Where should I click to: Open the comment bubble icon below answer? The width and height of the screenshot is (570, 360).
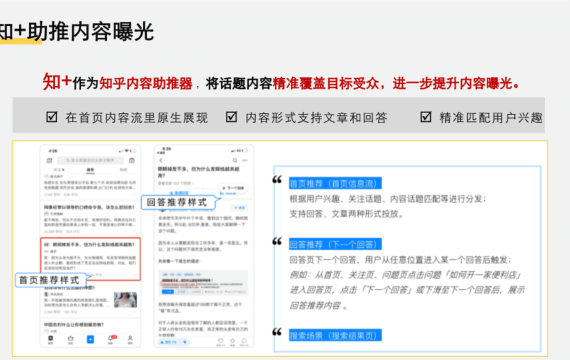point(244,341)
